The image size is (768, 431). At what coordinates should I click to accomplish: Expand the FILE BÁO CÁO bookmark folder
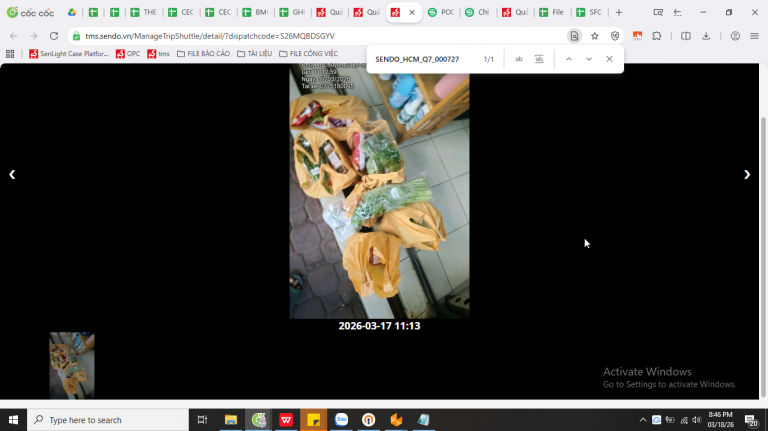click(x=203, y=53)
